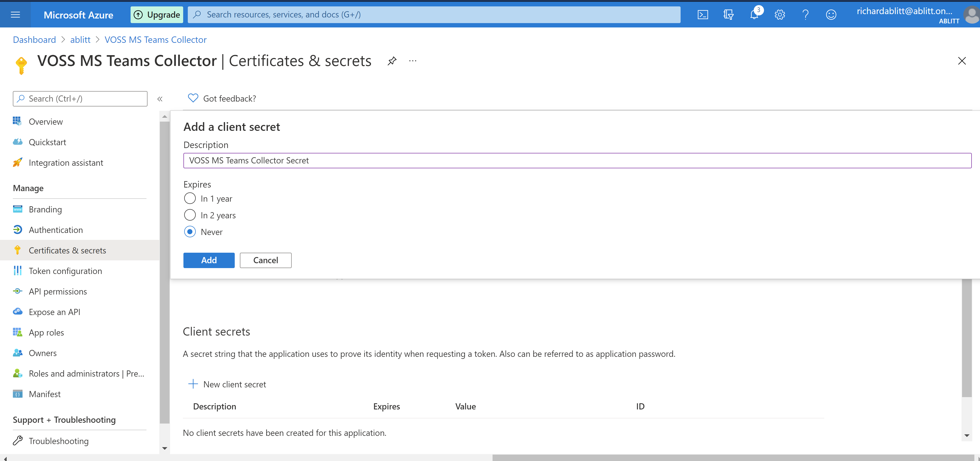Open portal settings gear
This screenshot has width=980, height=461.
click(780, 14)
